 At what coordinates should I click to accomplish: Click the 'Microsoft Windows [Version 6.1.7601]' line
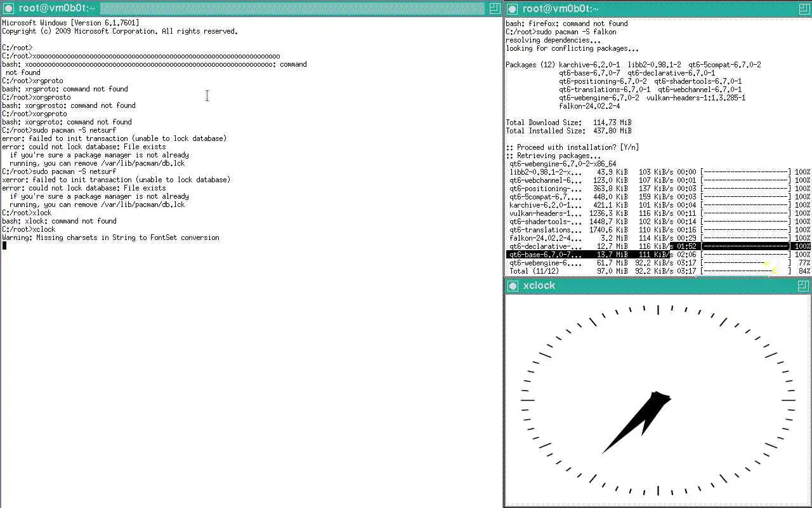(x=70, y=23)
